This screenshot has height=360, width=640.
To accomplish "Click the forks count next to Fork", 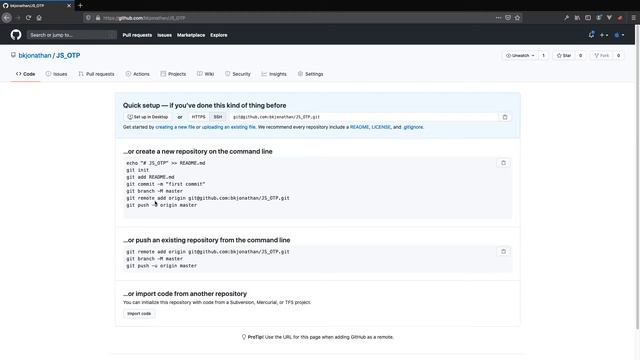I will (x=618, y=56).
